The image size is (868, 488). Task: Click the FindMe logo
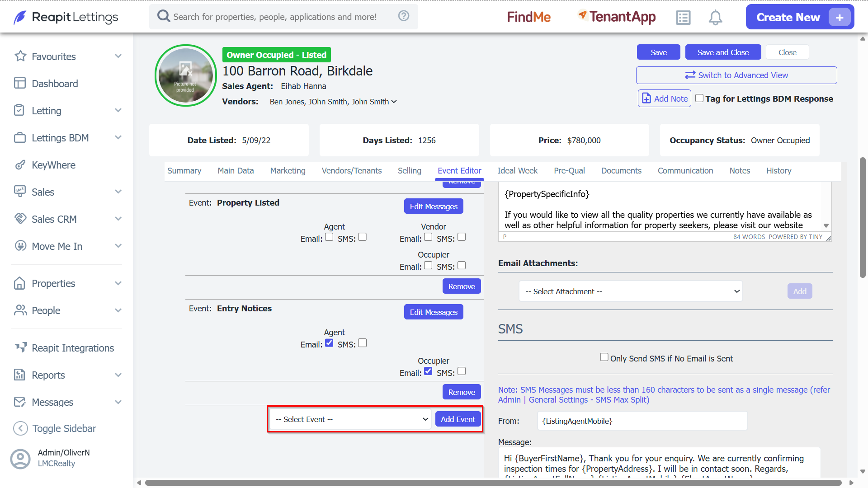pyautogui.click(x=528, y=17)
